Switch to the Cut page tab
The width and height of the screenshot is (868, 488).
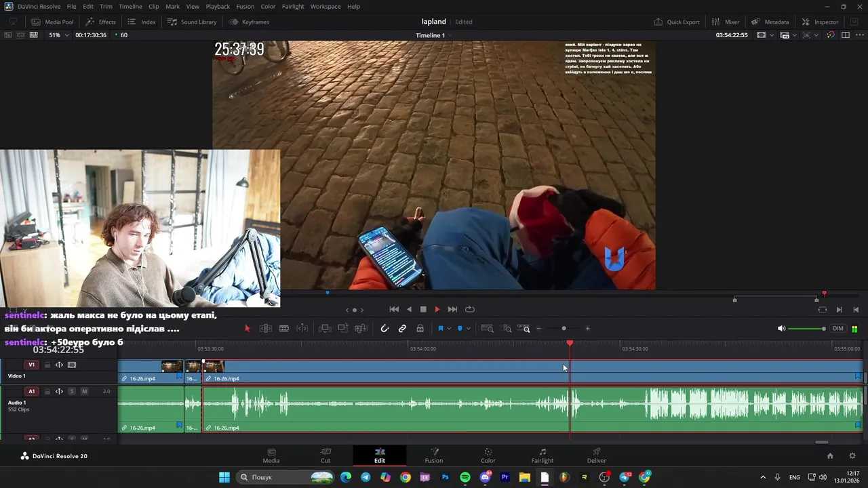(325, 455)
